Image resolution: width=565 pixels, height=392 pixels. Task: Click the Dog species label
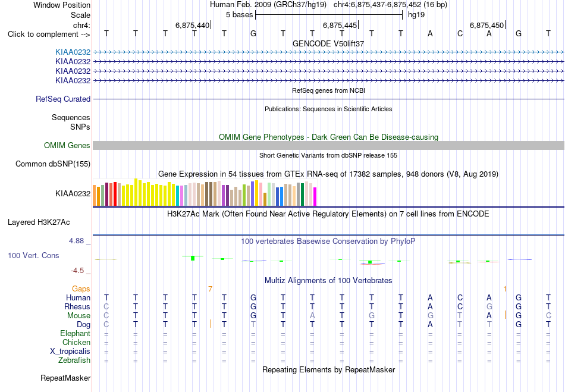coord(83,325)
